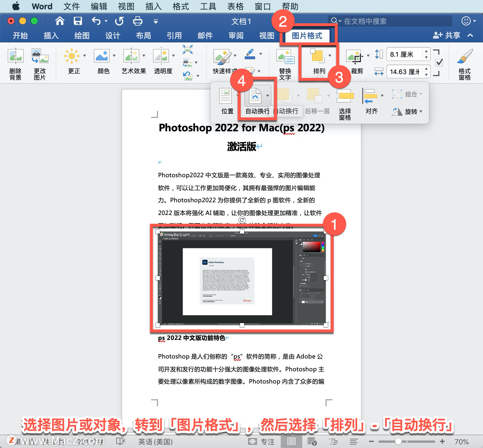Click Redo circular arrow icon

[x=119, y=21]
